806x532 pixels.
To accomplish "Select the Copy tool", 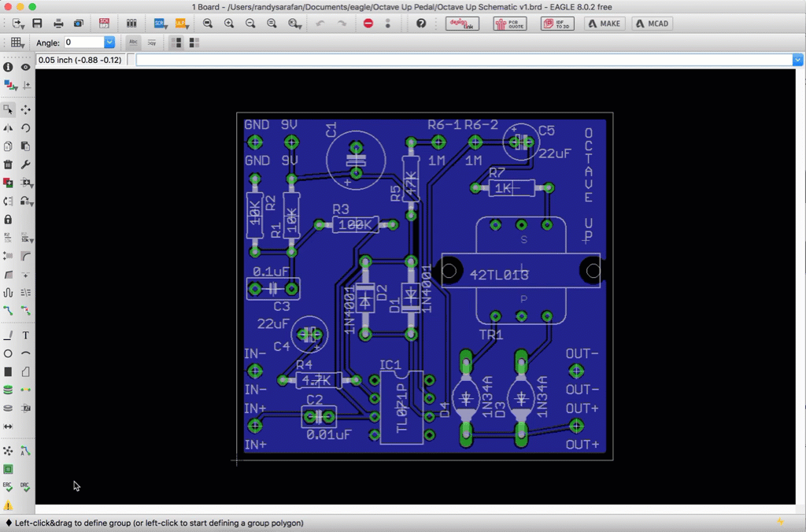I will pos(8,146).
